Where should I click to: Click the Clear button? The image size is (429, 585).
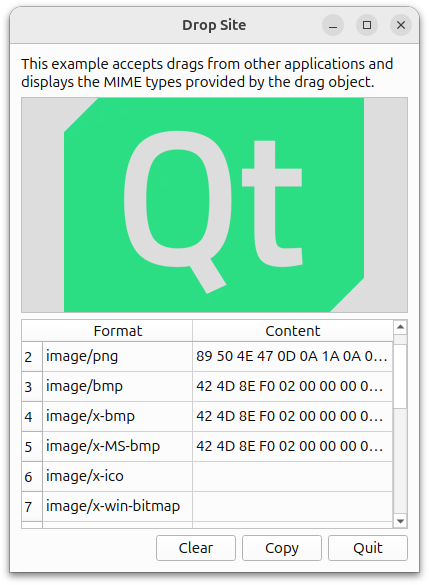click(x=196, y=548)
